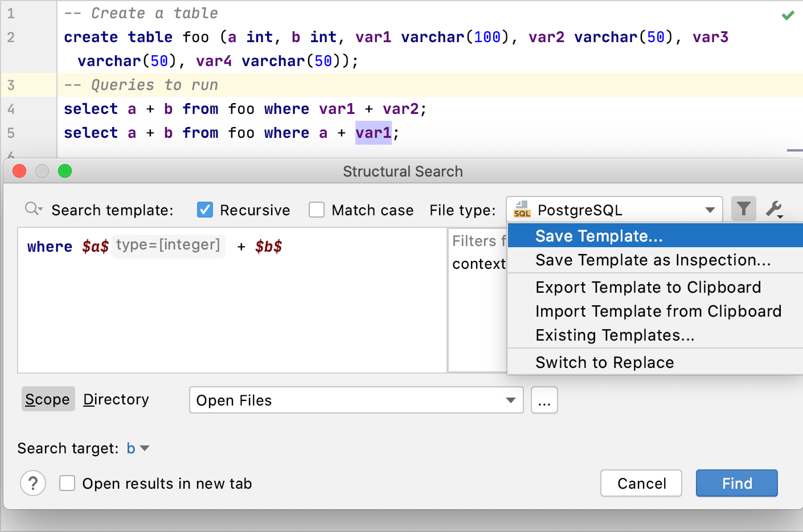
Task: Click the help question mark icon
Action: pos(33,483)
